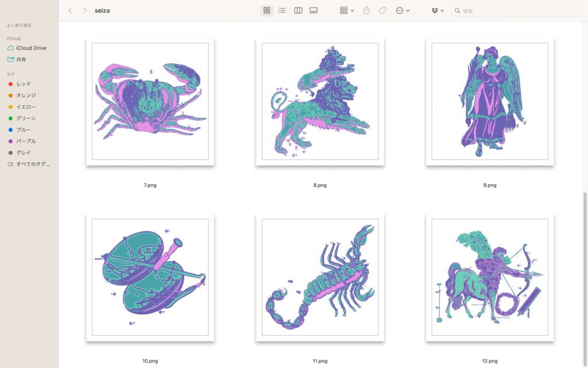Viewport: 588px width, 368px height.
Task: Click the 8.png file name
Action: [x=320, y=185]
